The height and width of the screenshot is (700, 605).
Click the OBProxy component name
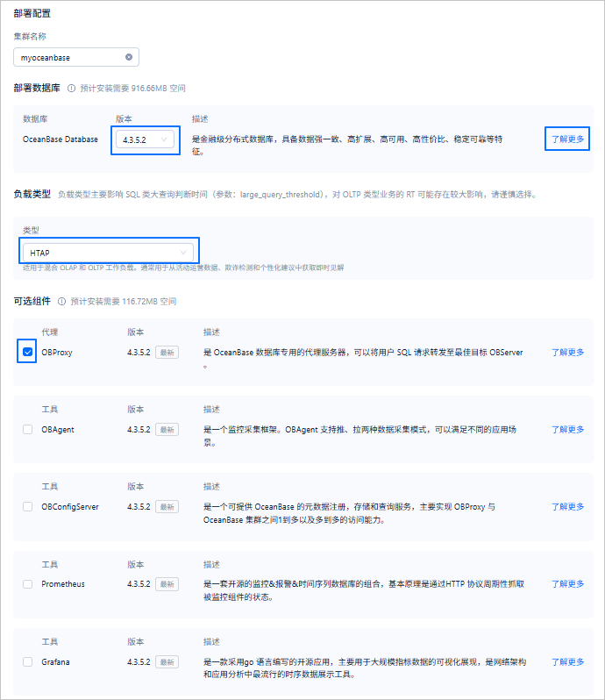click(x=57, y=353)
